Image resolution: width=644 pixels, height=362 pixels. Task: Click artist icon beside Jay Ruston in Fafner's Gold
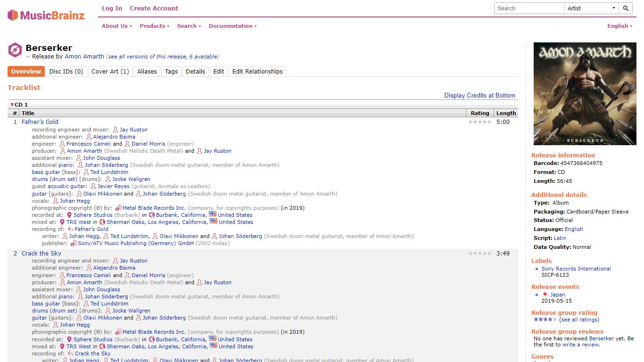tap(116, 130)
